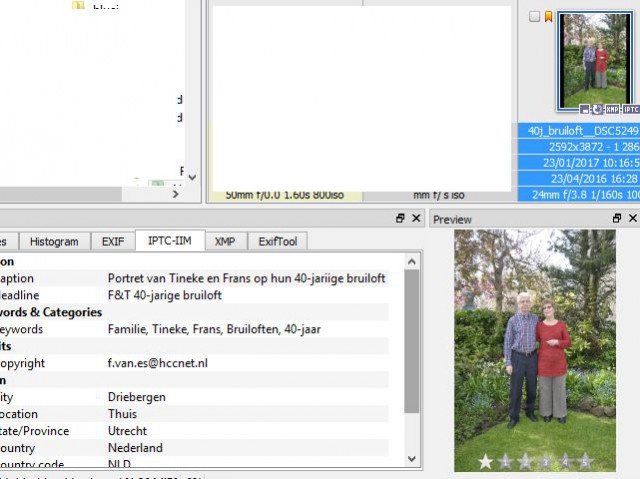640x479 pixels.
Task: Click the save disk badge on thumbnail
Action: [585, 109]
